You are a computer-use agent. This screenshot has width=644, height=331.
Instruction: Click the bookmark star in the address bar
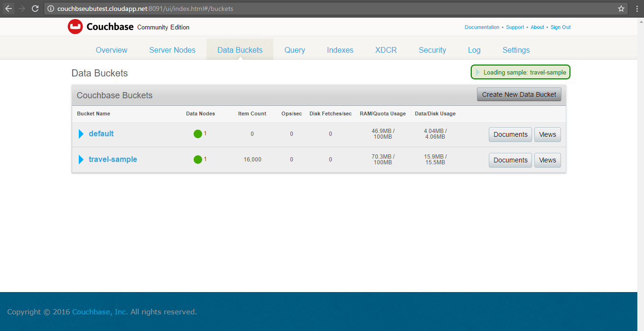621,8
